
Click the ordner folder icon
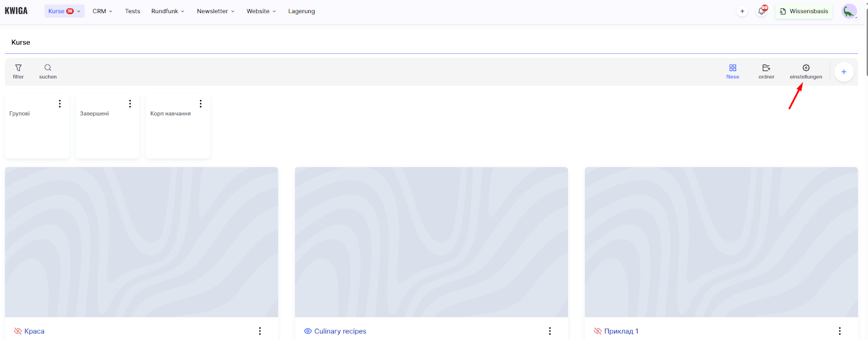tap(766, 71)
